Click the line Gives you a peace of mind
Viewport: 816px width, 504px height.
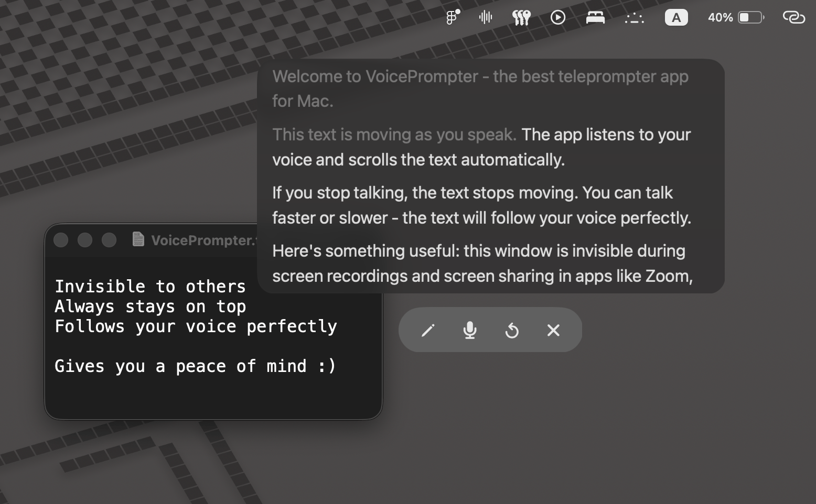(196, 366)
